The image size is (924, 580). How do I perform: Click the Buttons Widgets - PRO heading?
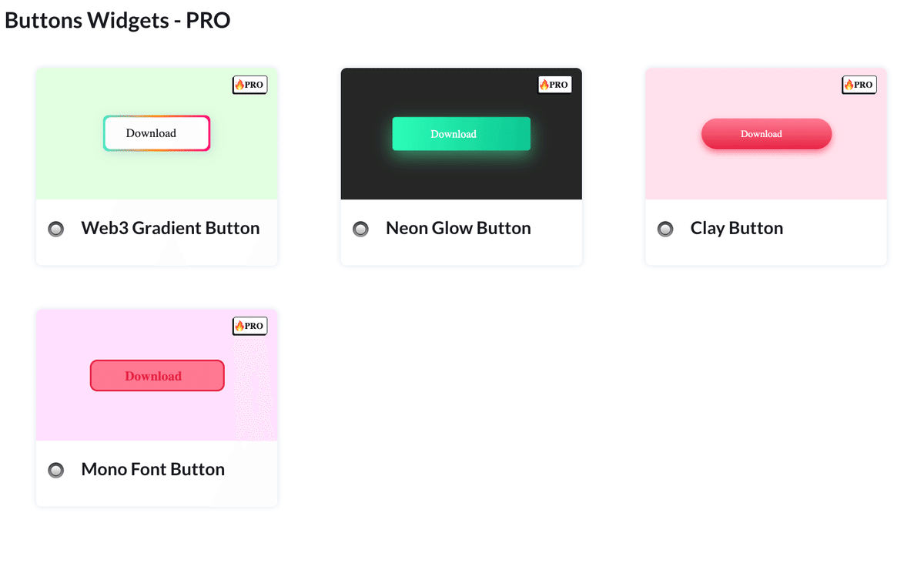118,20
